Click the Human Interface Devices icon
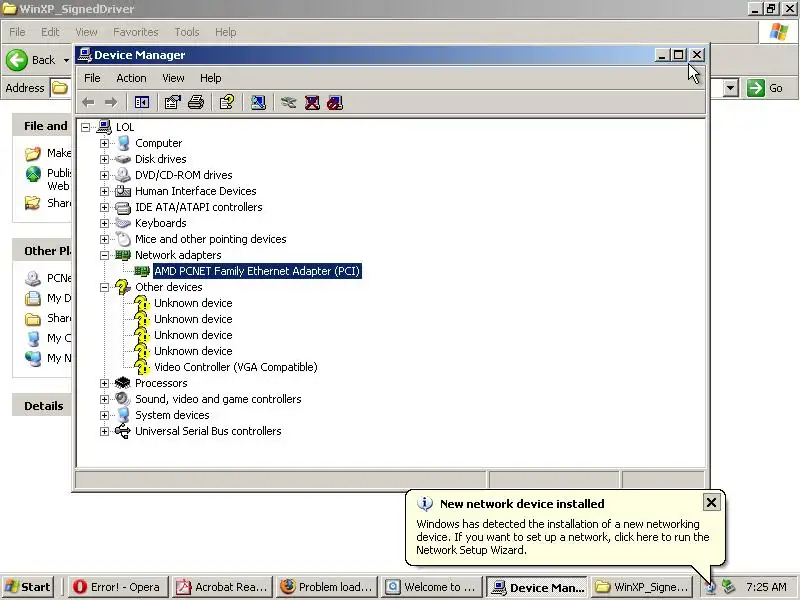800x600 pixels. [x=123, y=191]
